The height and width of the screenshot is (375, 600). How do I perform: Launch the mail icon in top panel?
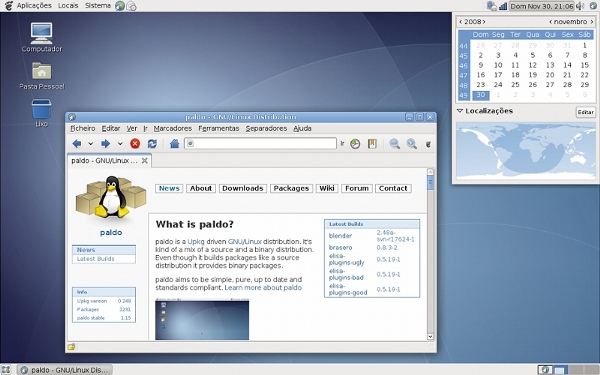point(131,6)
